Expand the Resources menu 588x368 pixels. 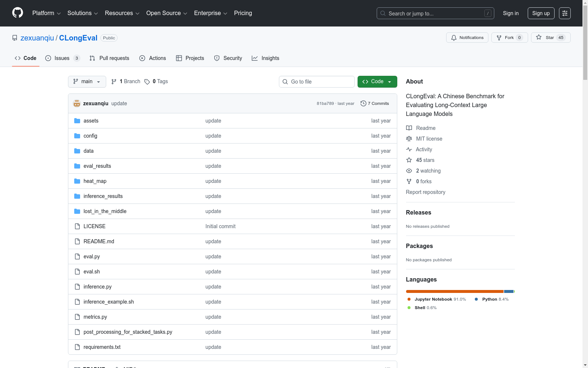[x=122, y=13]
